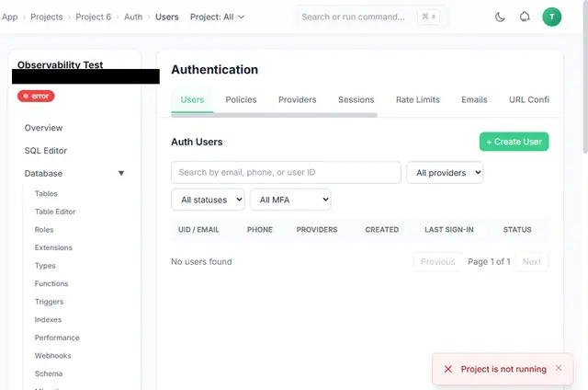This screenshot has height=390, width=588.
Task: Open Table Editor under Database
Action: pos(55,212)
